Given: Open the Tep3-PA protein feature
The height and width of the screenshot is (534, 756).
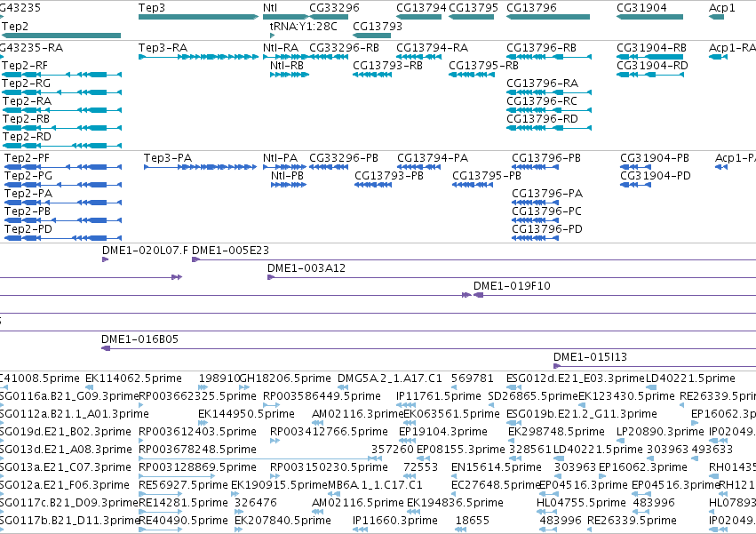Looking at the screenshot, I should pos(200,167).
